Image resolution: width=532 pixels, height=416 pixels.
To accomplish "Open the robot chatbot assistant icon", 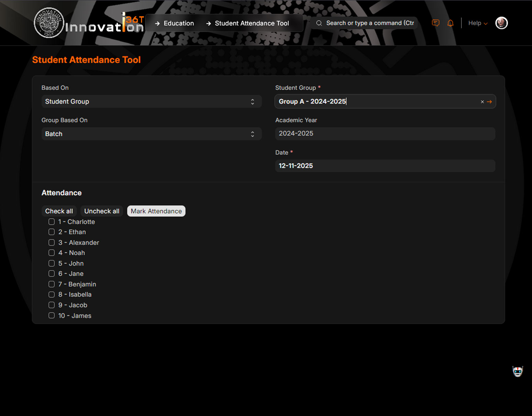I will (518, 371).
